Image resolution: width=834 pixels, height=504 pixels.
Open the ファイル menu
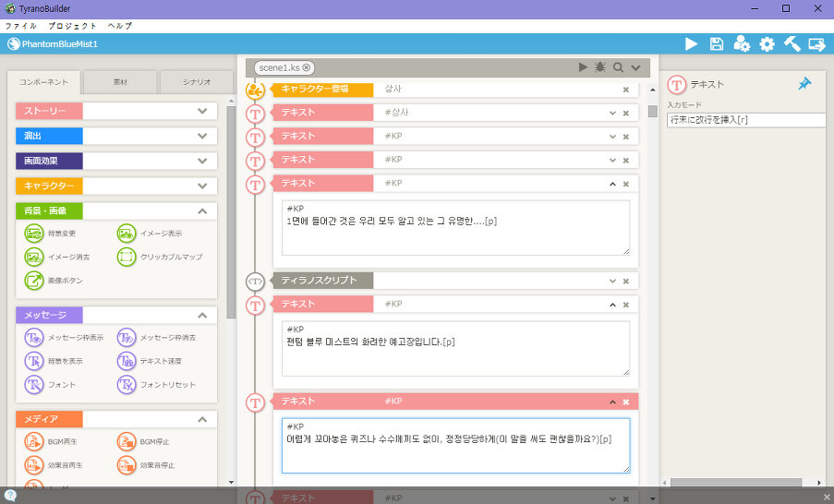21,26
